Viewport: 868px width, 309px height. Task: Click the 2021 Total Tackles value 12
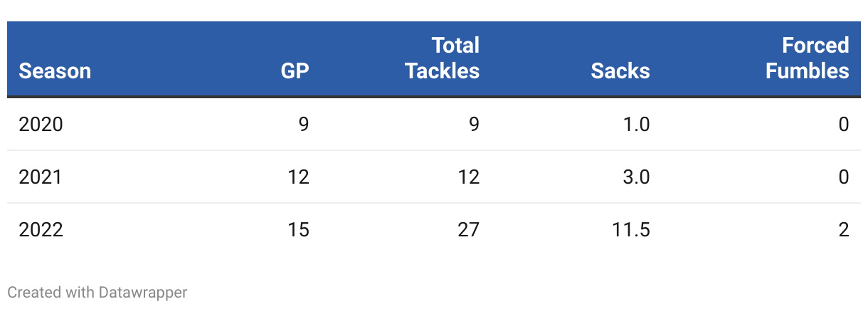coord(468,177)
